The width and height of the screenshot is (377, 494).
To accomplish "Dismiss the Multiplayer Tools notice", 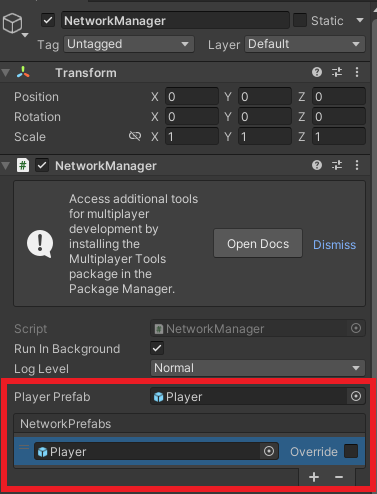I will pos(334,245).
